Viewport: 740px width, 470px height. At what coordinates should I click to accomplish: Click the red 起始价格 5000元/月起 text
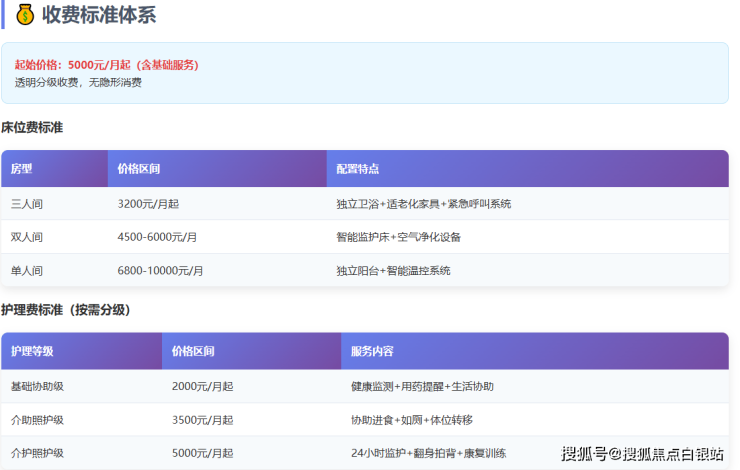tap(106, 65)
